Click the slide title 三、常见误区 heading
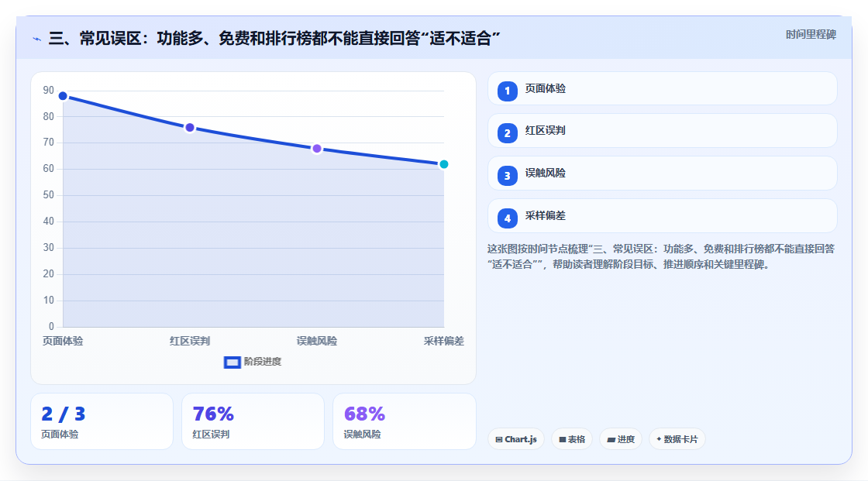 [x=274, y=38]
